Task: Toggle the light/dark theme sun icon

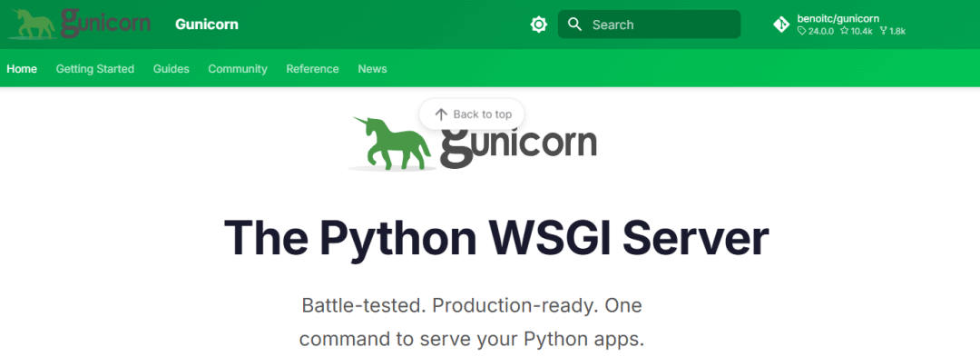Action: (539, 25)
